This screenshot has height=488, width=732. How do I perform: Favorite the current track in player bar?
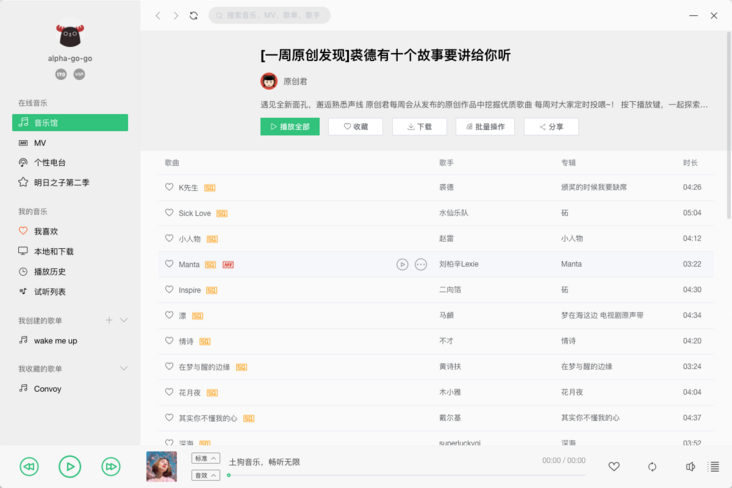pyautogui.click(x=614, y=467)
